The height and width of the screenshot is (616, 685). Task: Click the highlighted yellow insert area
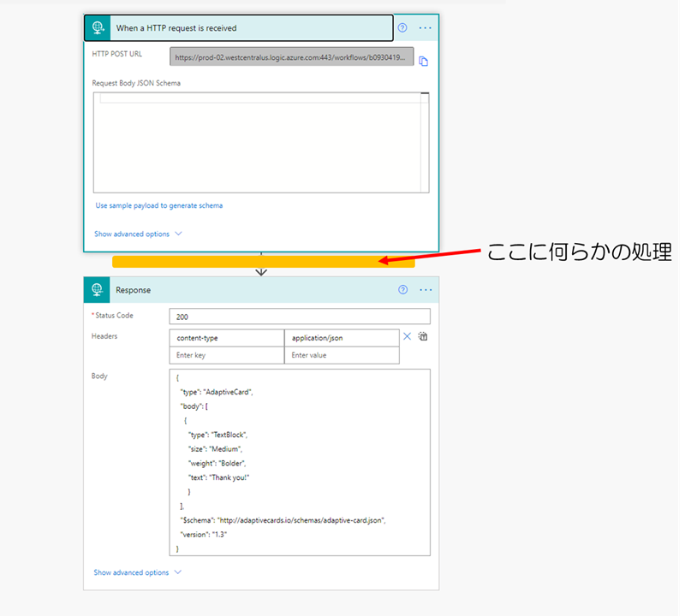click(x=260, y=259)
